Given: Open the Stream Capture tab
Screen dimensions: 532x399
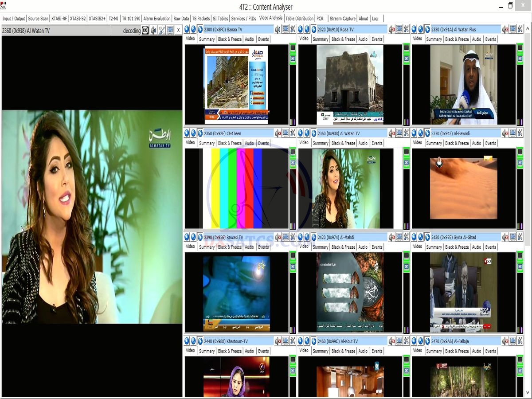Looking at the screenshot, I should pyautogui.click(x=342, y=19).
